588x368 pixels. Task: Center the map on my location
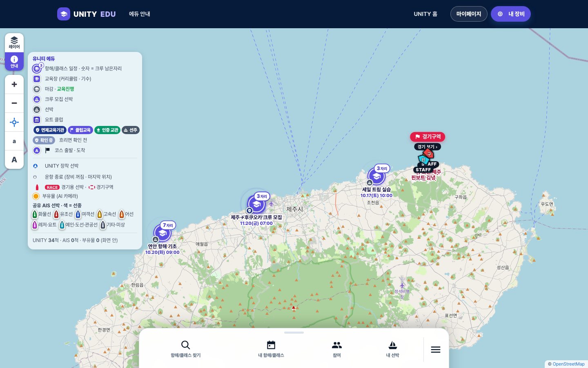click(14, 122)
